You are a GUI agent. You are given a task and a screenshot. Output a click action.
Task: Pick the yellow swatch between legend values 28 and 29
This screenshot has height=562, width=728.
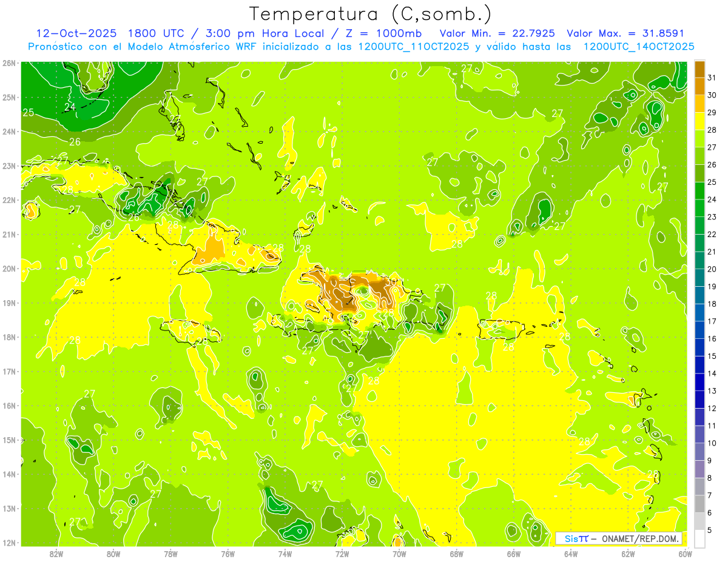point(699,122)
